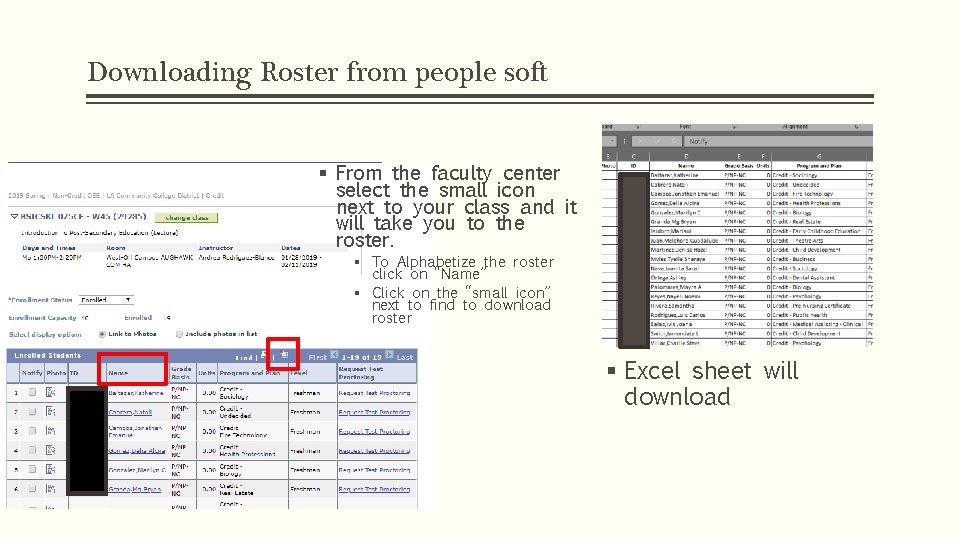The width and height of the screenshot is (960, 540).
Task: Click the First link in roster pagination
Action: click(318, 357)
